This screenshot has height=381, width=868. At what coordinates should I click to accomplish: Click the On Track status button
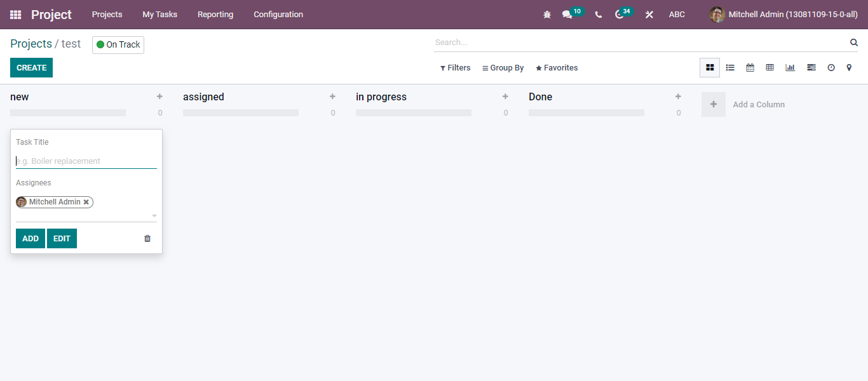pos(118,44)
